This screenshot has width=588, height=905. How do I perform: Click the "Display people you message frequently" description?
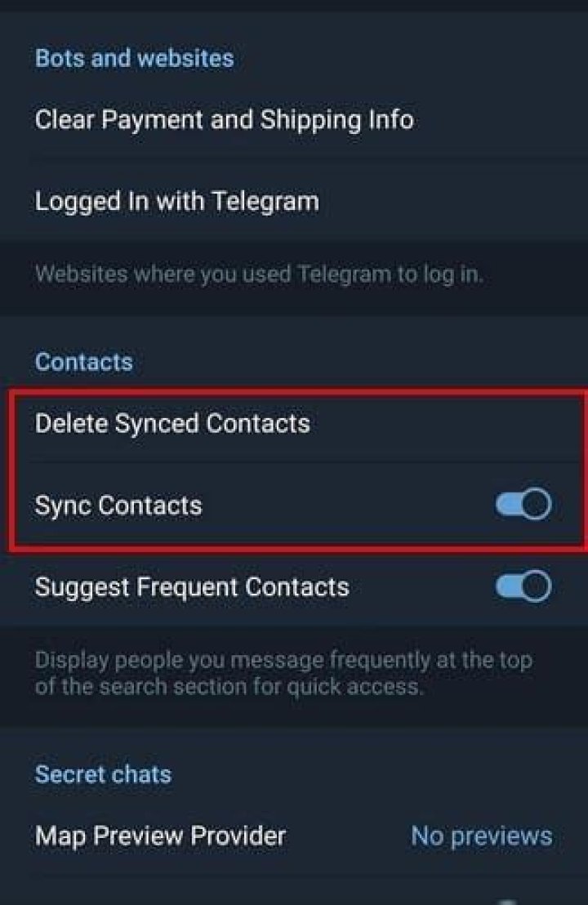tap(283, 672)
